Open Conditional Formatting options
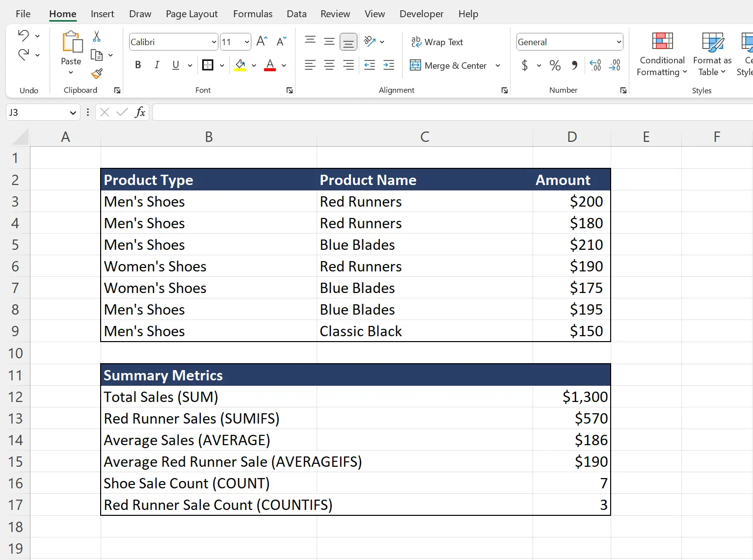 pyautogui.click(x=661, y=54)
